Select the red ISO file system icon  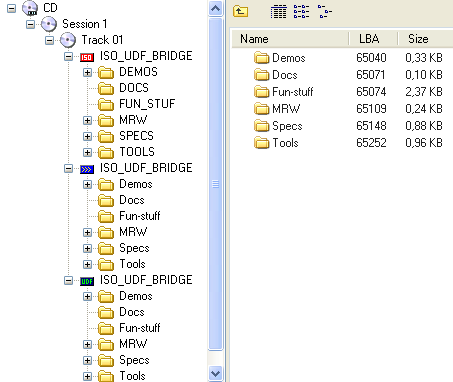(87, 57)
